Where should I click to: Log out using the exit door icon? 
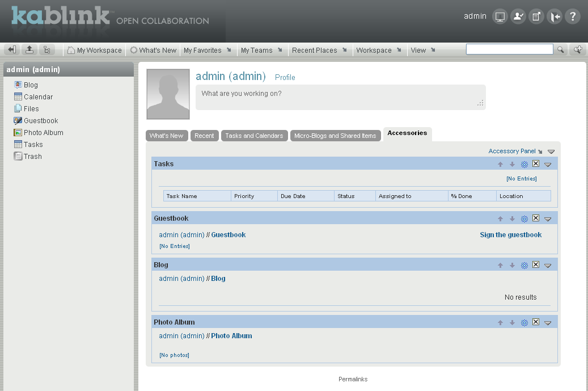point(555,16)
